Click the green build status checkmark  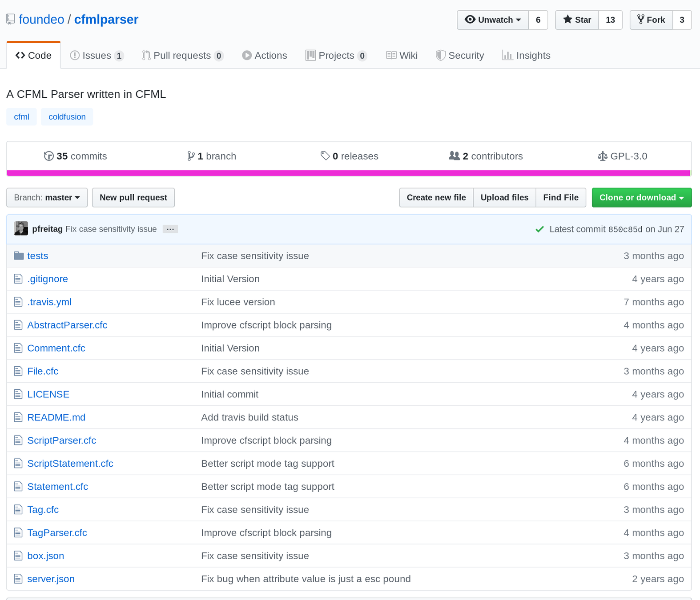(x=539, y=229)
